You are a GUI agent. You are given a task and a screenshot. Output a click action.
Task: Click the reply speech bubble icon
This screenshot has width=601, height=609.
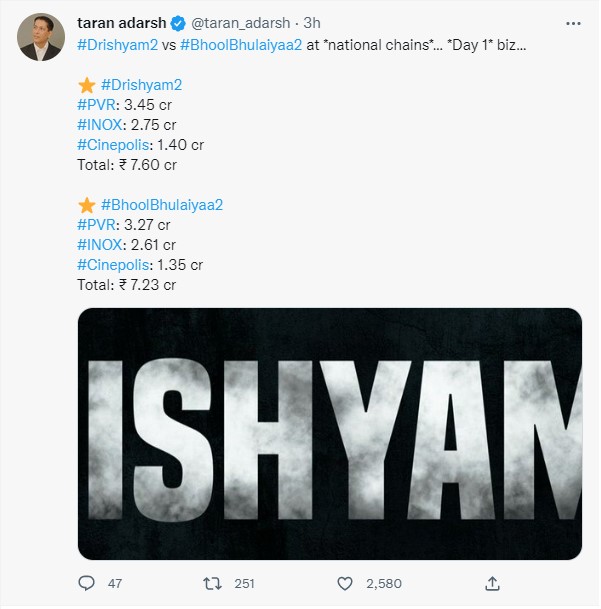click(86, 583)
